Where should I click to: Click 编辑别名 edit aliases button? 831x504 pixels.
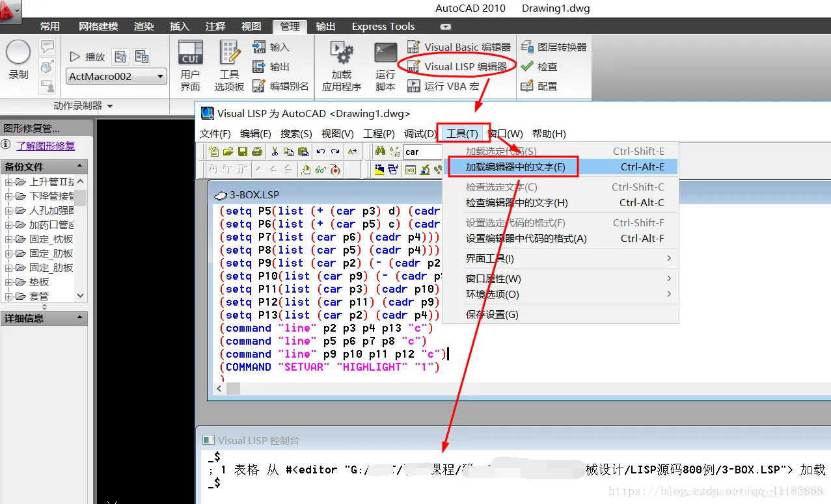280,86
